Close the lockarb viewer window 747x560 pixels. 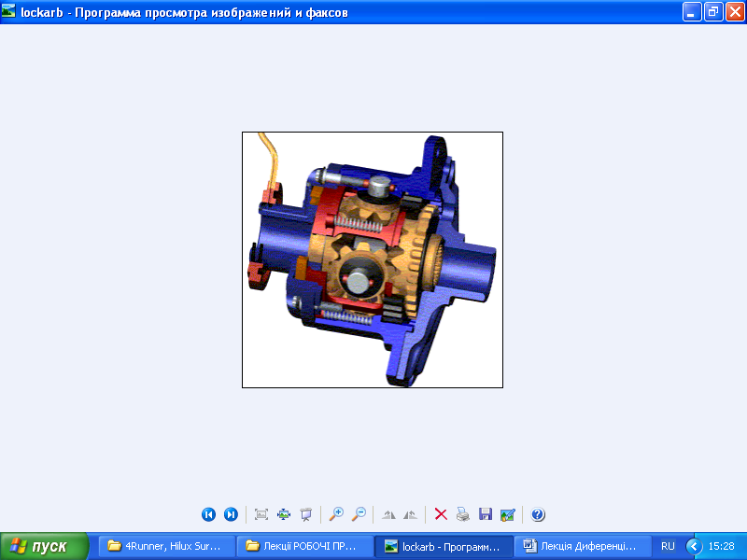(735, 12)
